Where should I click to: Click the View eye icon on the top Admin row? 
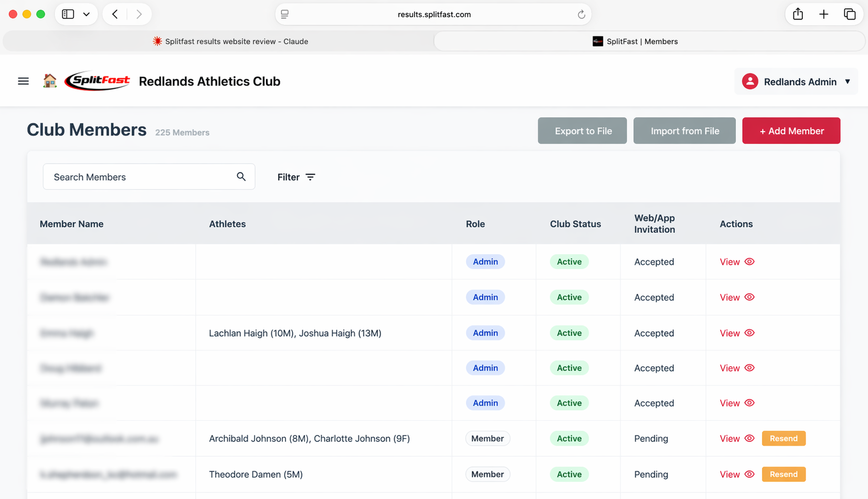click(x=749, y=261)
